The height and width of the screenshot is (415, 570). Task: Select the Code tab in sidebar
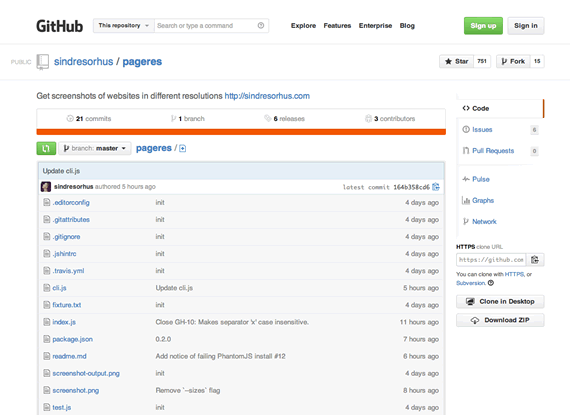point(500,108)
